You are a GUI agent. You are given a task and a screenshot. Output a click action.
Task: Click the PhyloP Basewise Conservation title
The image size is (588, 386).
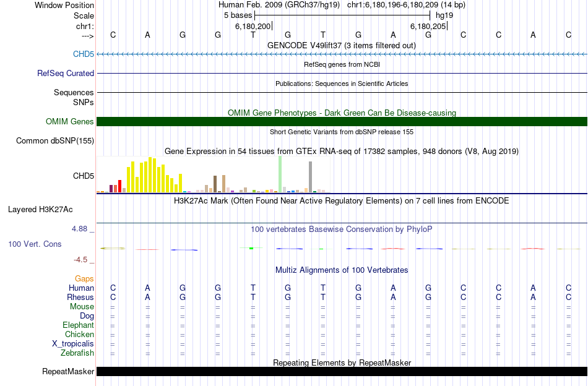coord(342,229)
